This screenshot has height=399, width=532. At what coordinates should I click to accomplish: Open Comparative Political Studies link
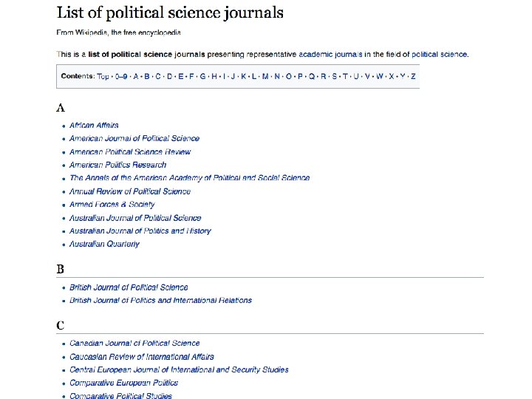point(120,395)
